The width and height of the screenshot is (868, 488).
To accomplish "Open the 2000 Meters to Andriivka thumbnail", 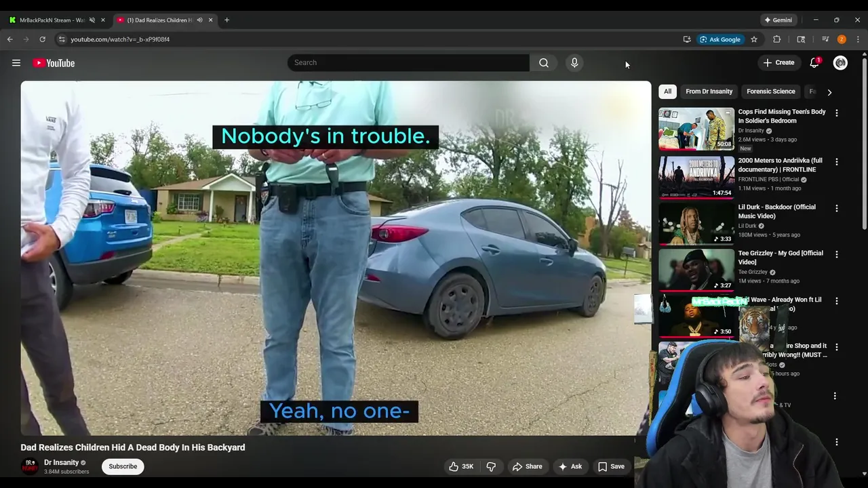I will click(696, 177).
